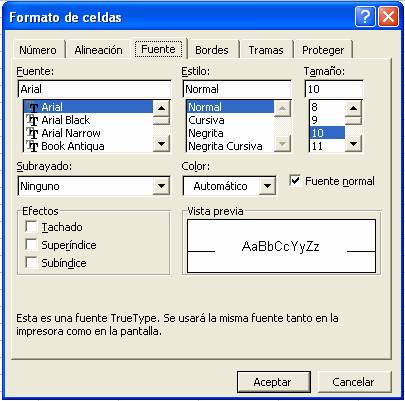The image size is (405, 401).
Task: Choose Book Antiqua in the font list
Action: (x=88, y=146)
